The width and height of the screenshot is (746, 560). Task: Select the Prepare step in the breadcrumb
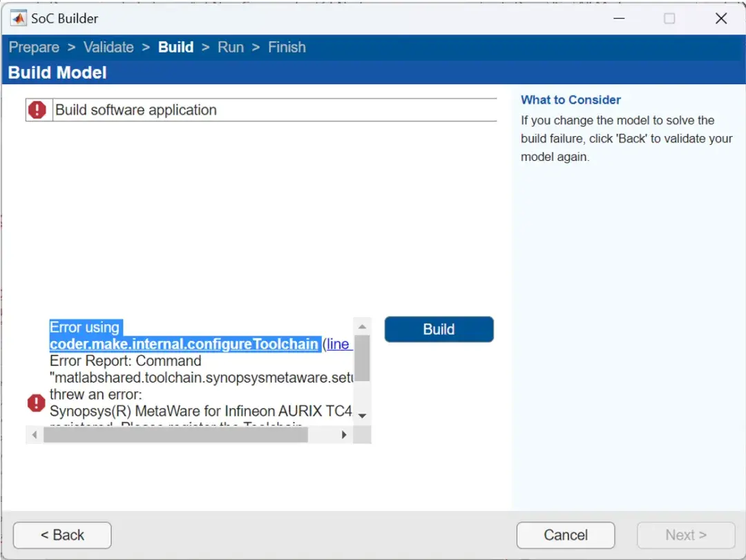[33, 47]
